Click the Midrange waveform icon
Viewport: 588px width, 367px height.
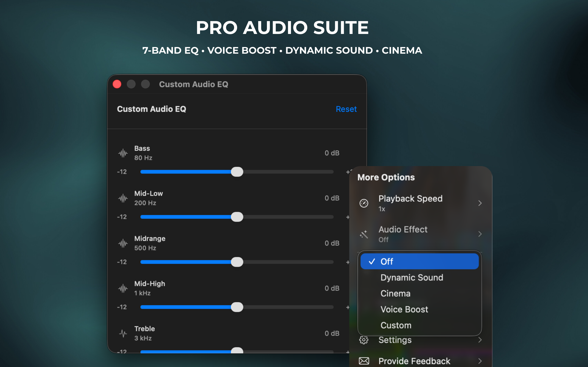point(123,243)
